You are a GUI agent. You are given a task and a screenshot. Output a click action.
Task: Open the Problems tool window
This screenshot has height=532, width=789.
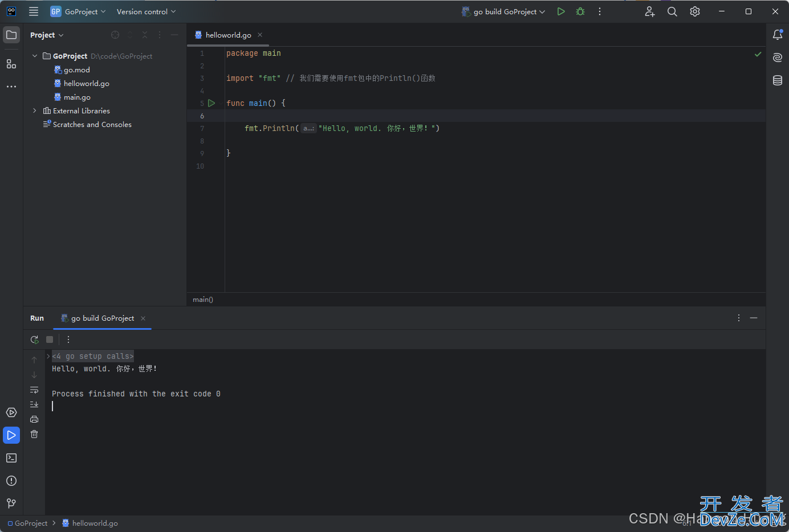pyautogui.click(x=11, y=481)
